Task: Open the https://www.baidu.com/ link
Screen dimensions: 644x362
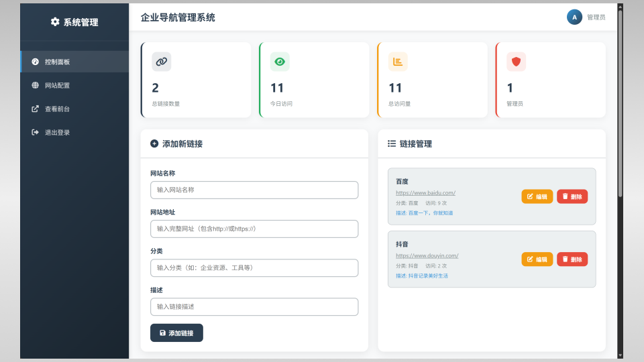Action: tap(425, 193)
